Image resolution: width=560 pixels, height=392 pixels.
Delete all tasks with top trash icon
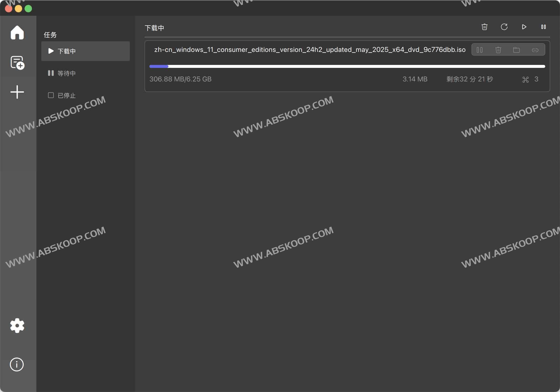[x=484, y=27]
